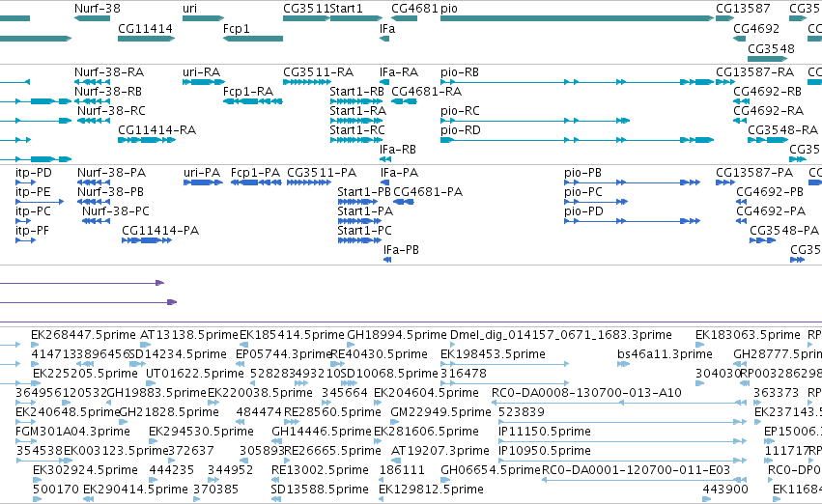Select the IFa-RA transcript label
The width and height of the screenshot is (822, 504).
click(398, 71)
